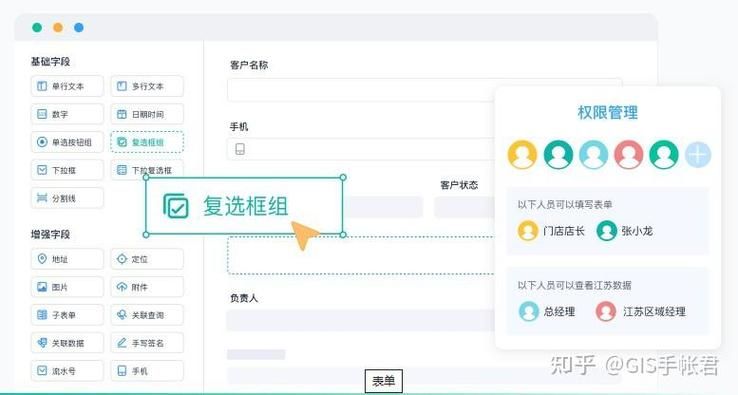Image resolution: width=738 pixels, height=395 pixels.
Task: Choose the 单选按钮组 field
Action: tap(67, 142)
